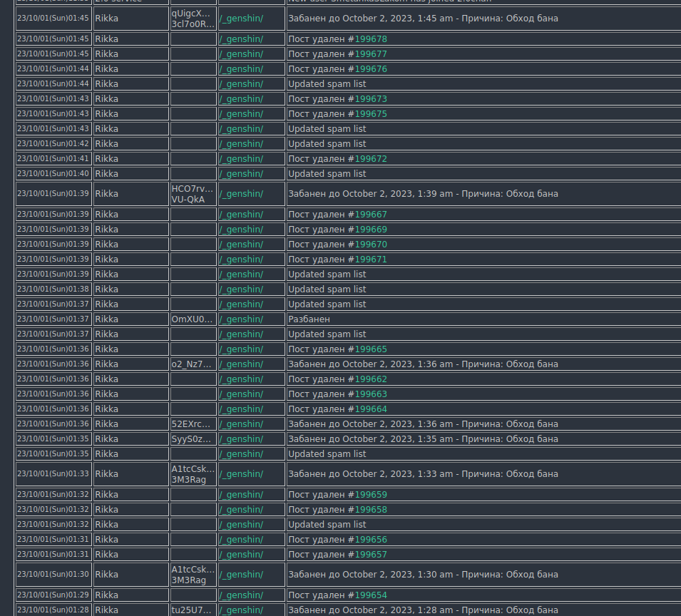
Task: Open /_genshin/ link in the 1:33 am ban row
Action: tap(241, 474)
